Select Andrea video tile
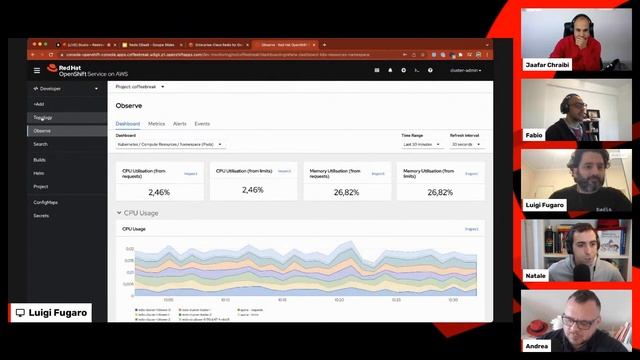640x360 pixels. pyautogui.click(x=576, y=321)
